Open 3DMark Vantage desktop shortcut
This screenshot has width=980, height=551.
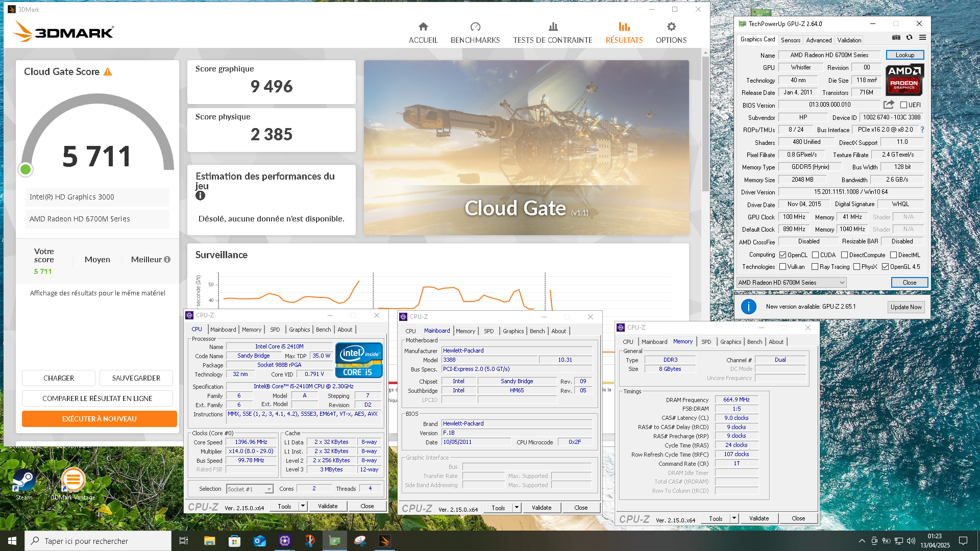pyautogui.click(x=73, y=485)
